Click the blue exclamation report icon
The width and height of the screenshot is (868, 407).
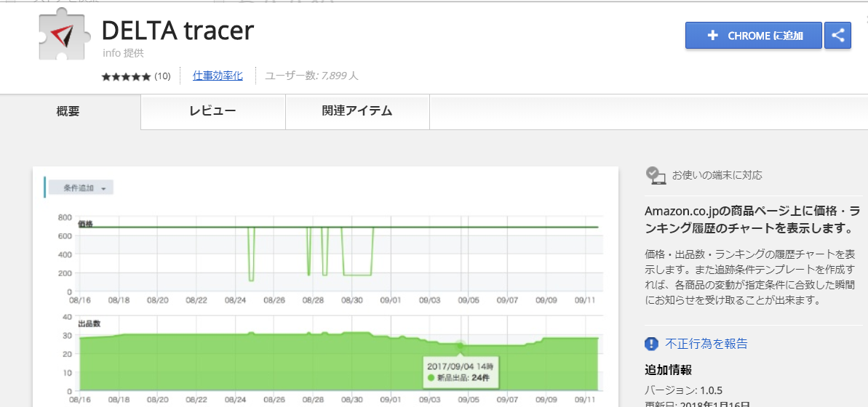pos(652,343)
